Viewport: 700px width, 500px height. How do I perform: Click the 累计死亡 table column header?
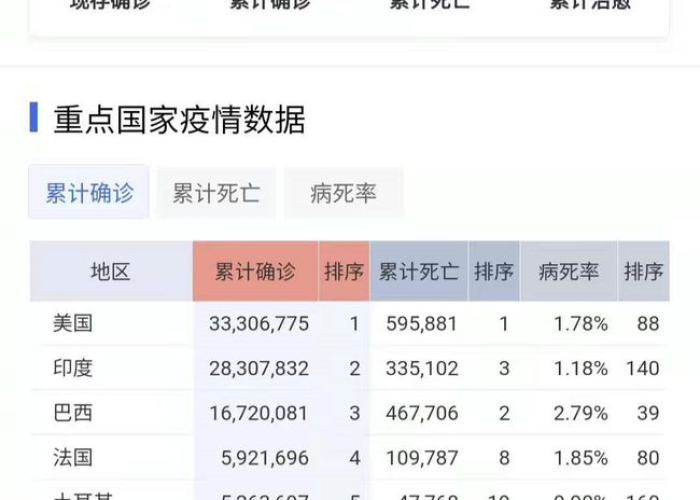[419, 271]
